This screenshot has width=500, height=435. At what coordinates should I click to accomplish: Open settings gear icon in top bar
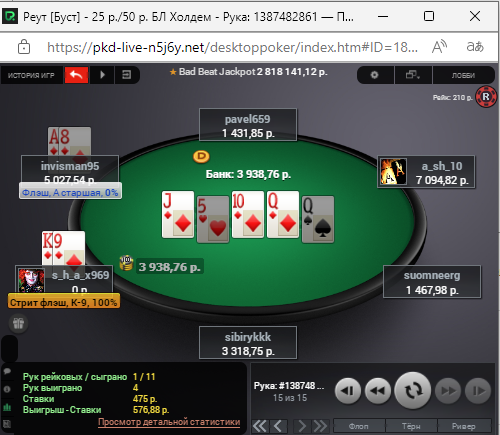click(375, 75)
